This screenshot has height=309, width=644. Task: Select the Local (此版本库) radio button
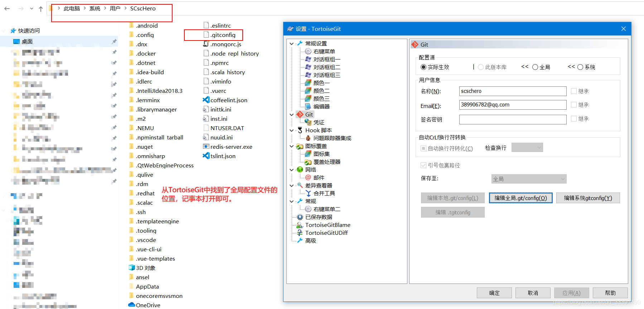pyautogui.click(x=481, y=67)
